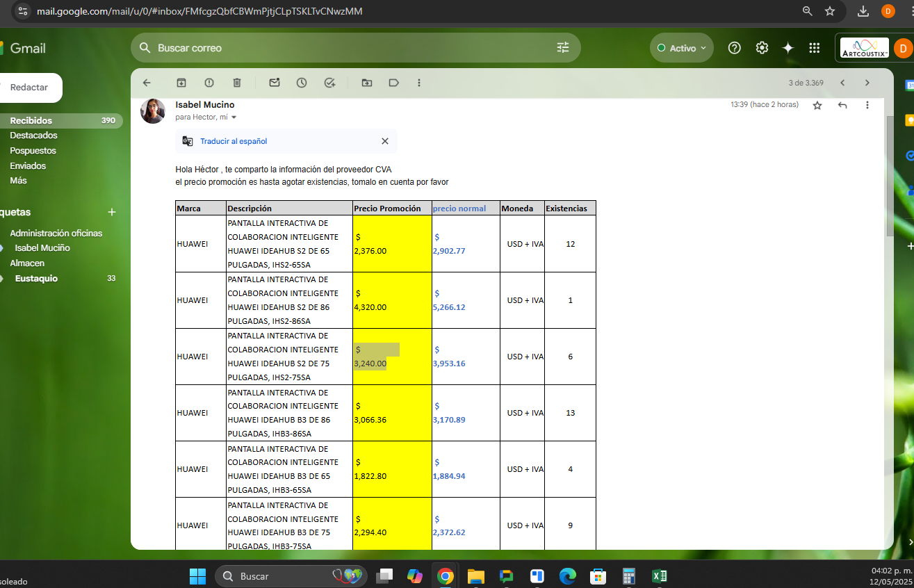
Task: Delete the email with trash icon
Action: click(237, 83)
